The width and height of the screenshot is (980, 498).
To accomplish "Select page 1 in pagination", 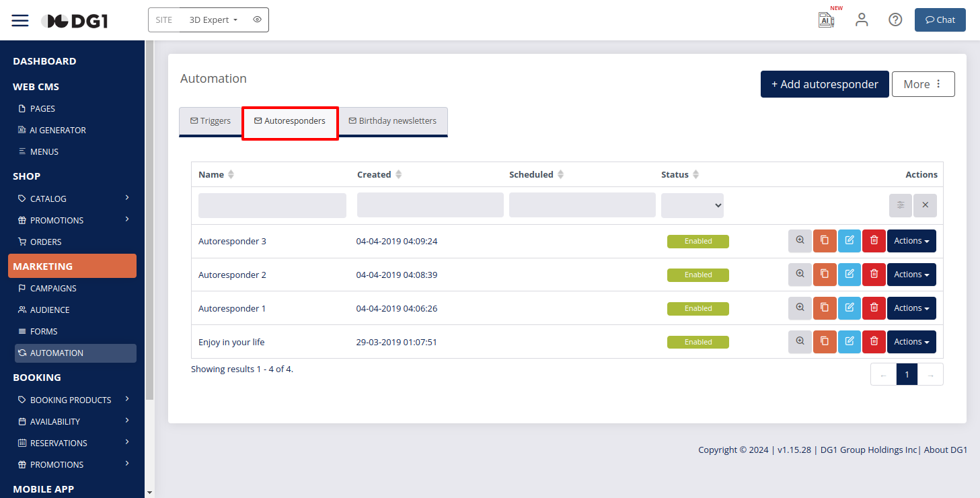I will pos(907,375).
